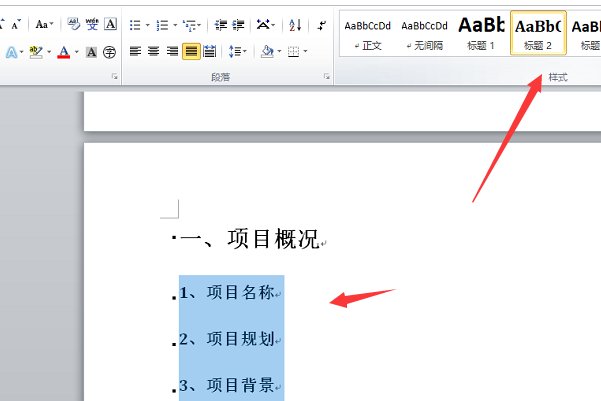This screenshot has height=401, width=601.
Task: Apply numbered list formatting
Action: click(x=163, y=25)
